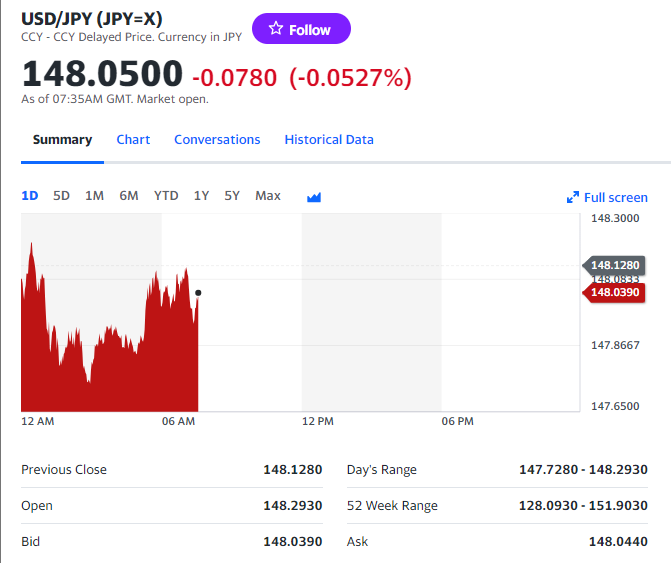671x563 pixels.
Task: Click the current price dot on chart
Action: (x=198, y=293)
